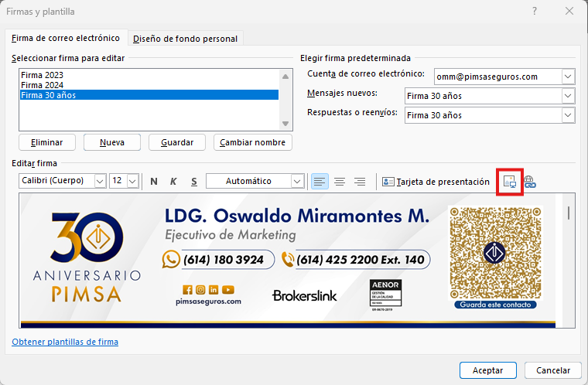The width and height of the screenshot is (588, 385).
Task: Align signature text to the right
Action: click(360, 182)
